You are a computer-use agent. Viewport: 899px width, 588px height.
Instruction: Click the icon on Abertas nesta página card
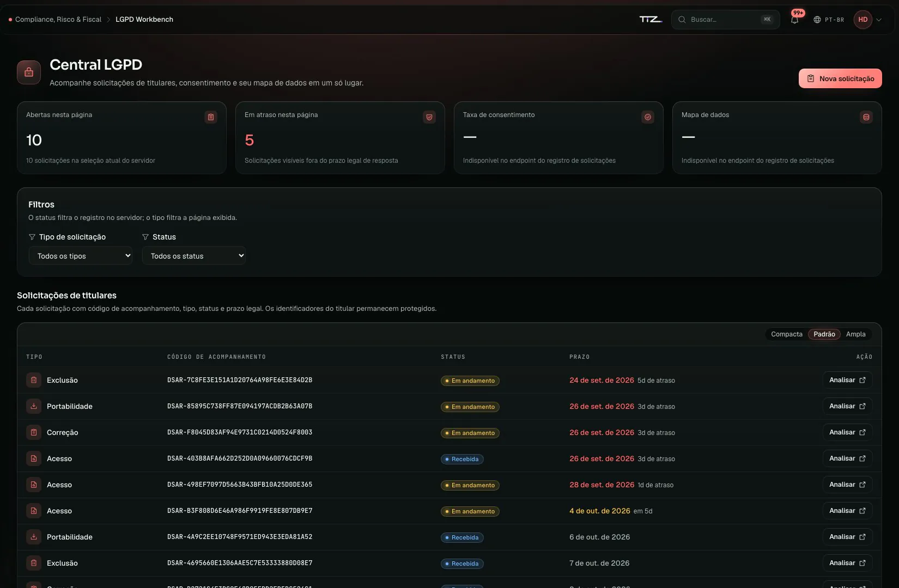211,117
